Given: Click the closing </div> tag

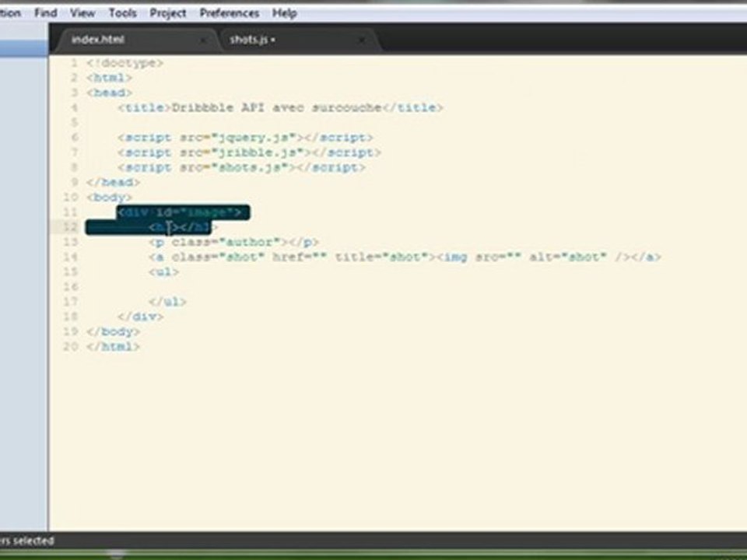Looking at the screenshot, I should click(141, 317).
